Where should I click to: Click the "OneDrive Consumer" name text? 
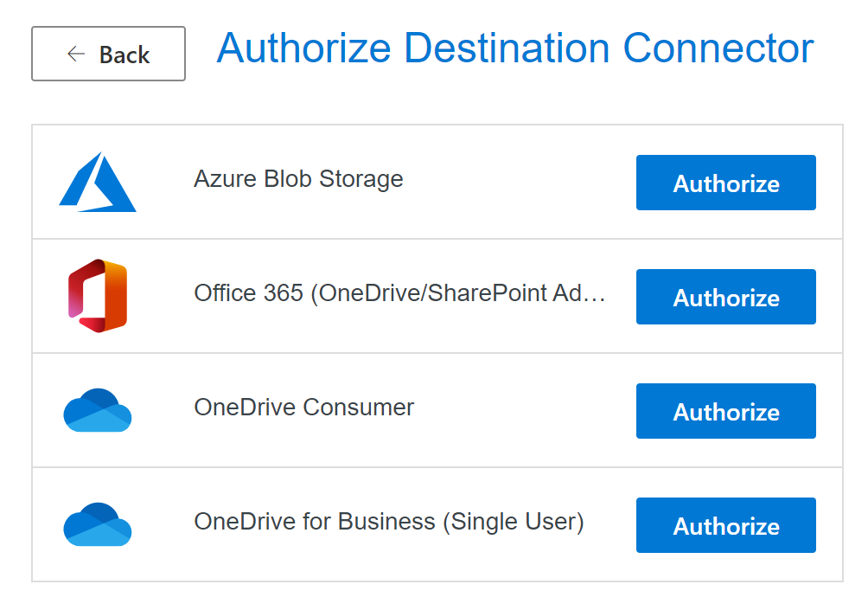pos(303,407)
